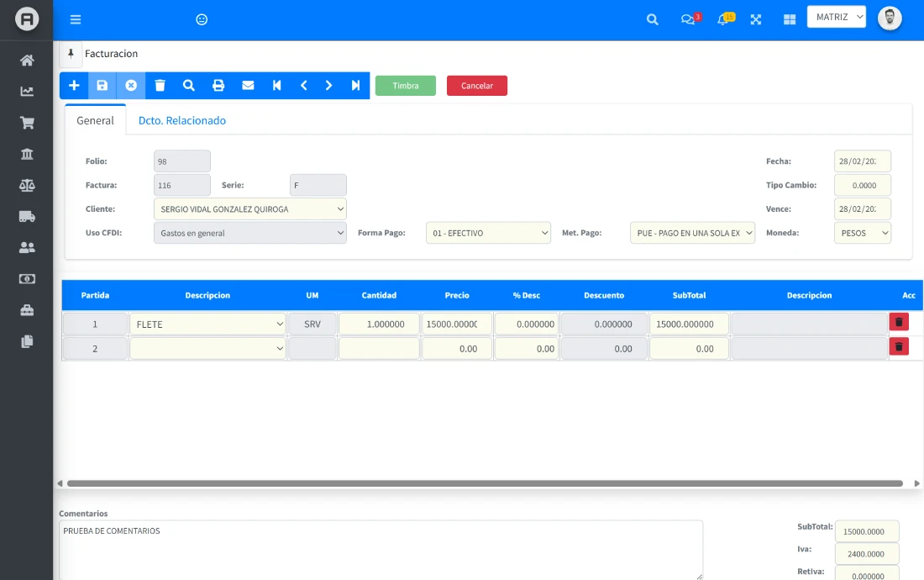Add a new invoice with plus icon
924x580 pixels.
pos(74,86)
